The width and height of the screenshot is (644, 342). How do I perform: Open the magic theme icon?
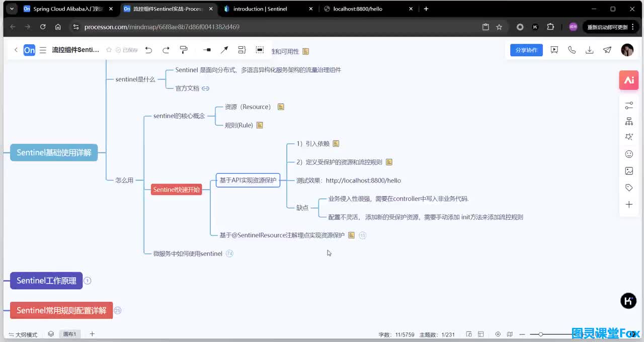coord(629,137)
